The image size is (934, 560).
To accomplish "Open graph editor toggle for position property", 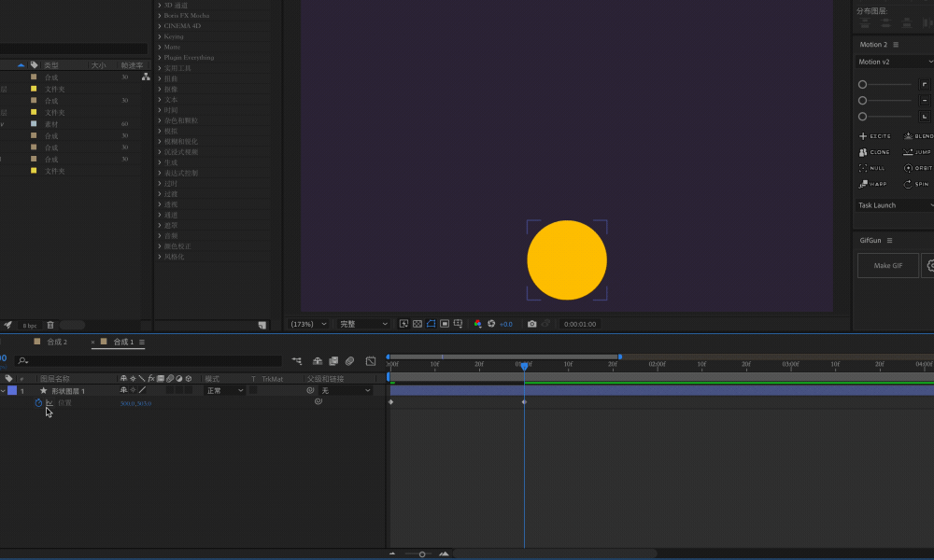I will click(x=50, y=403).
